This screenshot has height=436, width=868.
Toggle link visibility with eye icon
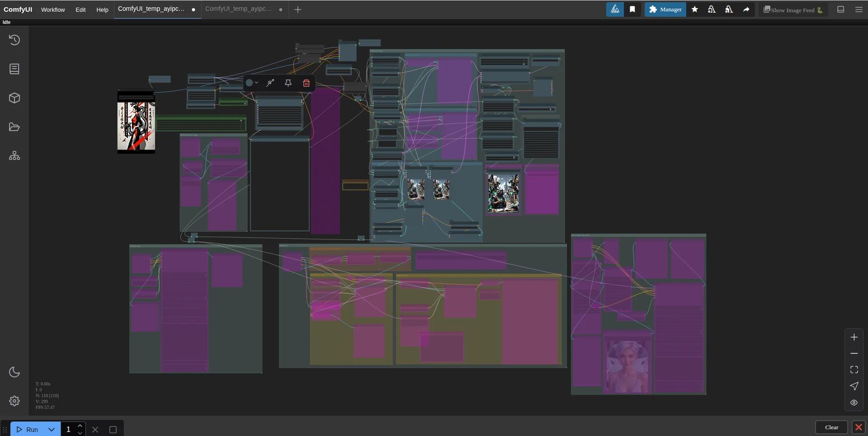tap(854, 403)
